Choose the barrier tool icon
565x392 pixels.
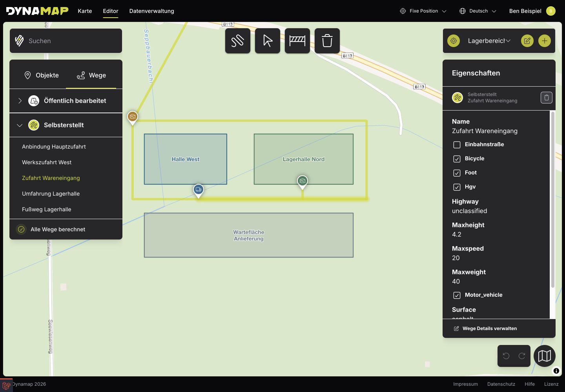coord(297,41)
